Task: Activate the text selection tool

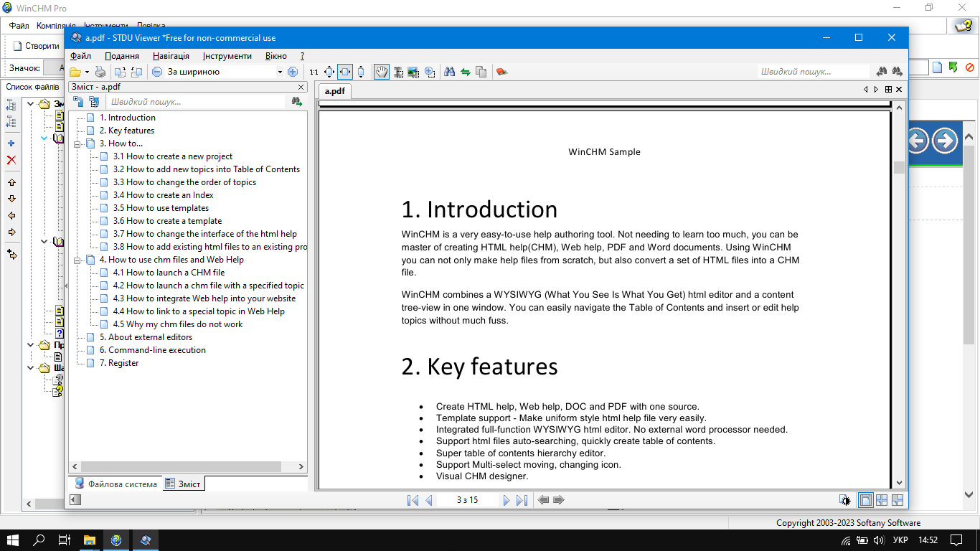Action: (x=398, y=72)
